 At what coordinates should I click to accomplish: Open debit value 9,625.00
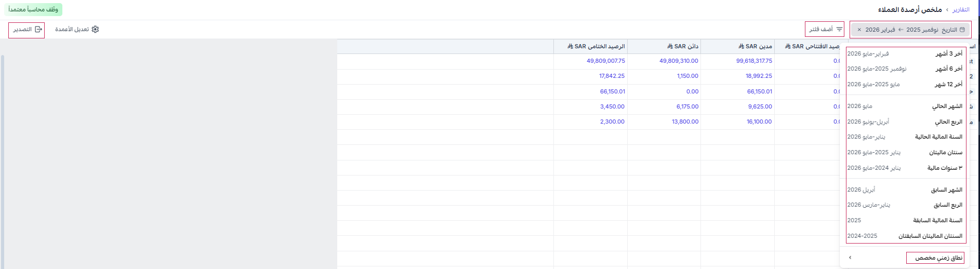tap(760, 106)
